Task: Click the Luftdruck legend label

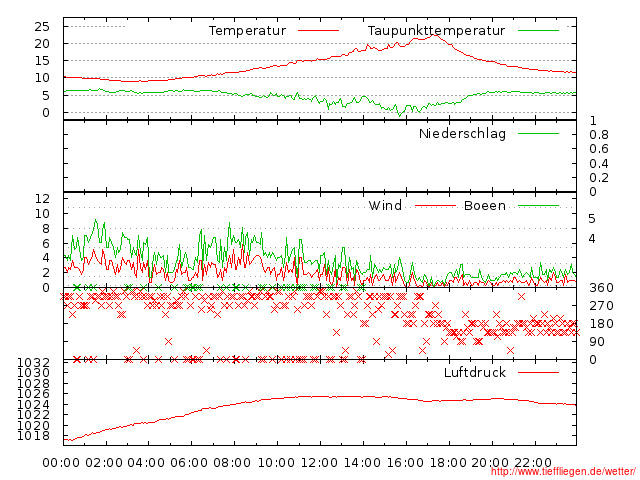Action: point(475,372)
